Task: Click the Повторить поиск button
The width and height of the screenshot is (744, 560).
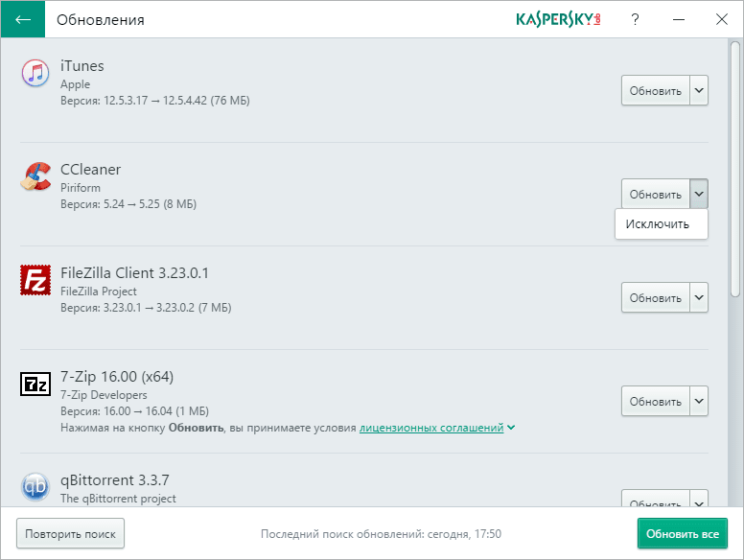Action: (x=70, y=533)
